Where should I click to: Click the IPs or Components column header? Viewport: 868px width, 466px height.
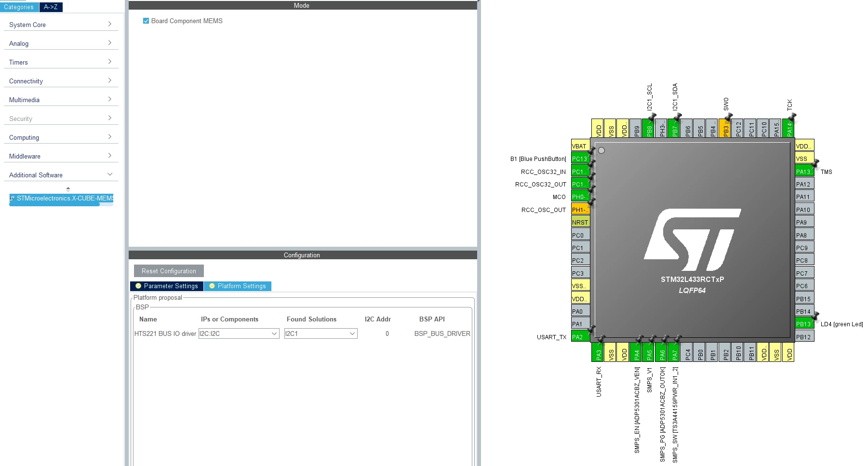[229, 319]
